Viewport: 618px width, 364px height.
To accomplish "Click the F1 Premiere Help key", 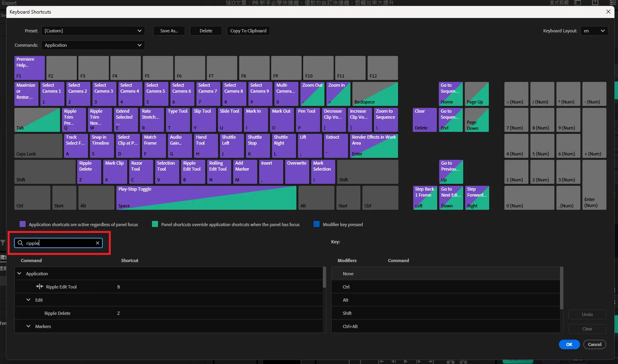I will click(x=30, y=68).
